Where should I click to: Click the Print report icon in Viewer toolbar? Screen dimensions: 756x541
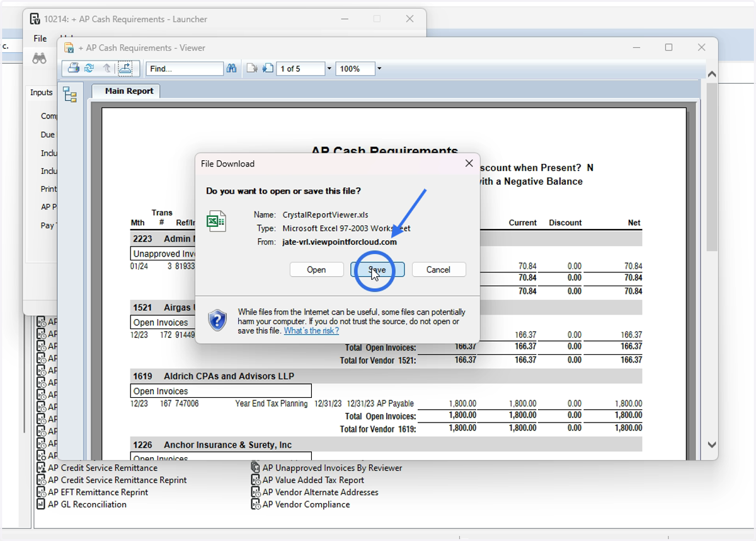coord(74,68)
